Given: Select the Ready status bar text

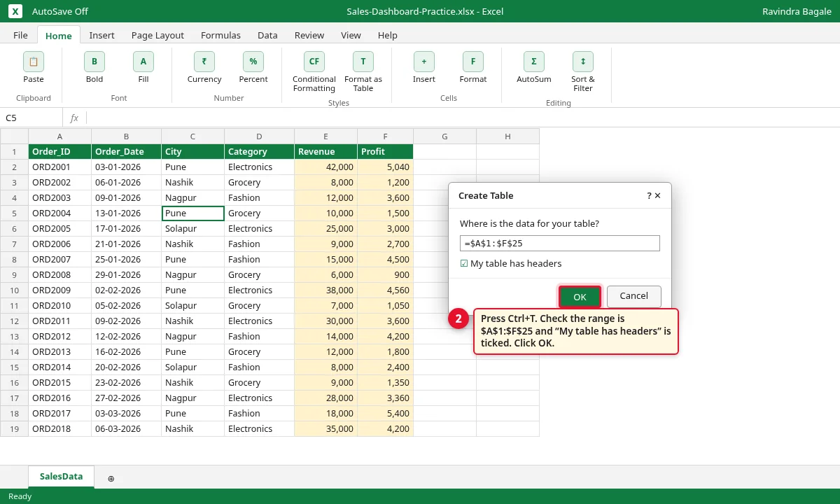Looking at the screenshot, I should [x=20, y=496].
